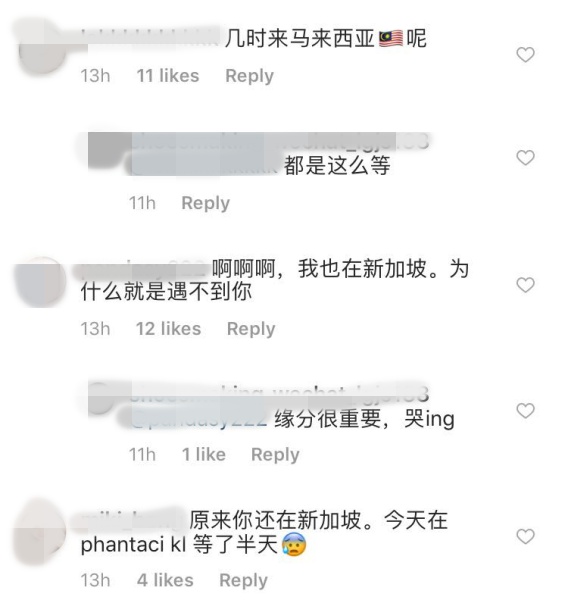The height and width of the screenshot is (600, 568).
Task: Like the phantaci kl comment heart
Action: pos(525,536)
